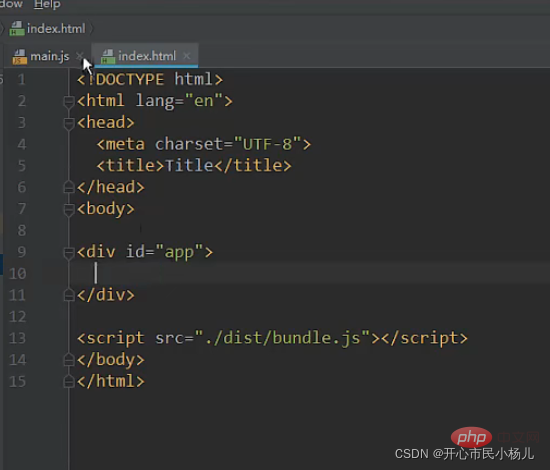Place cursor in title text on line 5
The image size is (550, 470).
(189, 166)
